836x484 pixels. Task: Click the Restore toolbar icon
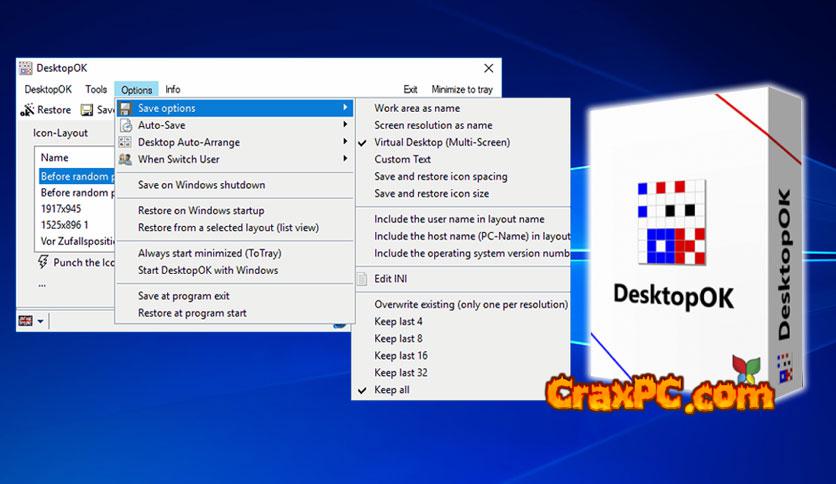coord(27,110)
